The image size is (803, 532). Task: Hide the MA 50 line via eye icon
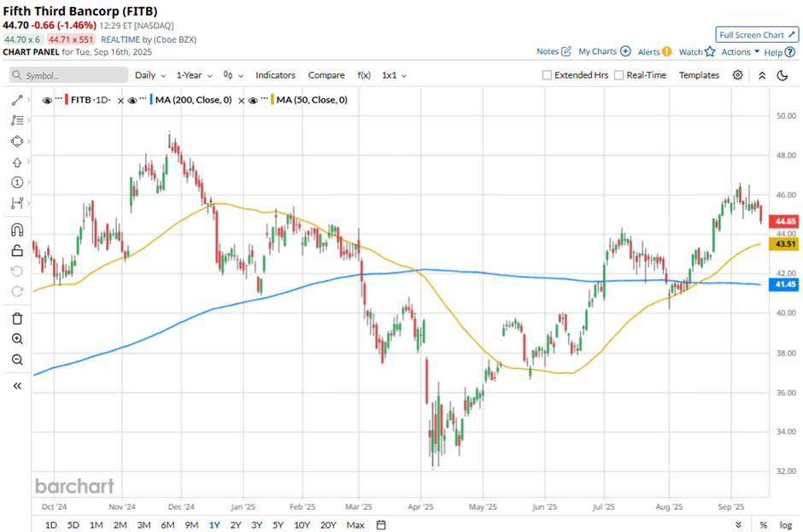tap(253, 101)
